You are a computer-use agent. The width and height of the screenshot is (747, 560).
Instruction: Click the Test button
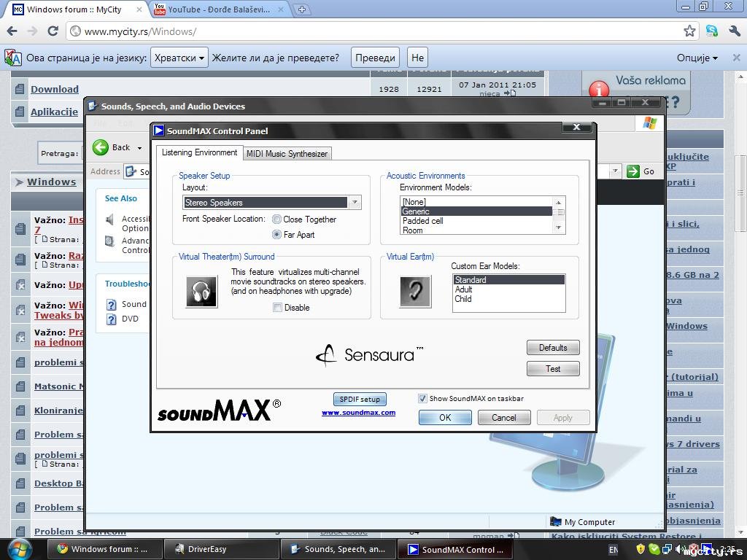(553, 368)
